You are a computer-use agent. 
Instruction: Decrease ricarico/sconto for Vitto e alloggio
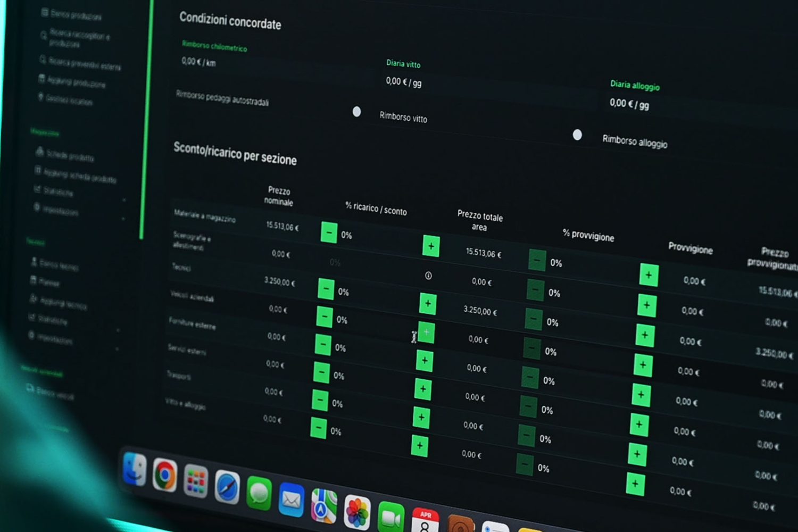coord(318,428)
